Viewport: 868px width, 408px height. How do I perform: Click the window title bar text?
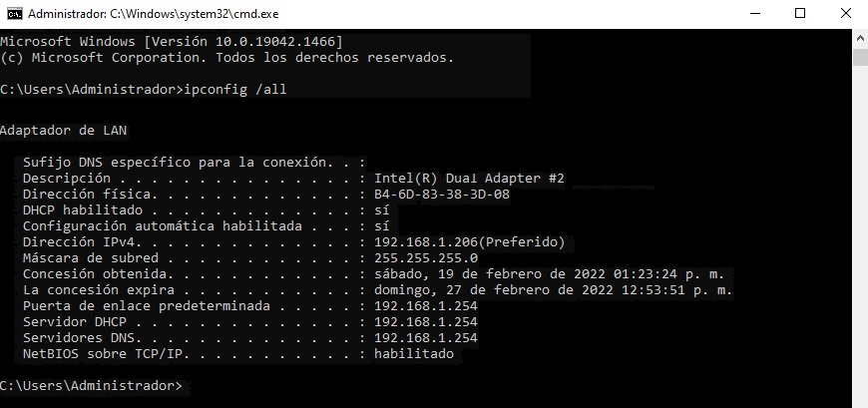pos(154,14)
